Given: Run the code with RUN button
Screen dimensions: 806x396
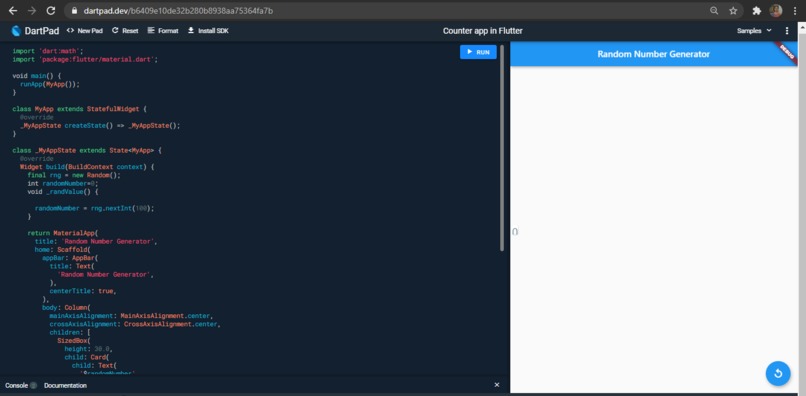Looking at the screenshot, I should 478,52.
